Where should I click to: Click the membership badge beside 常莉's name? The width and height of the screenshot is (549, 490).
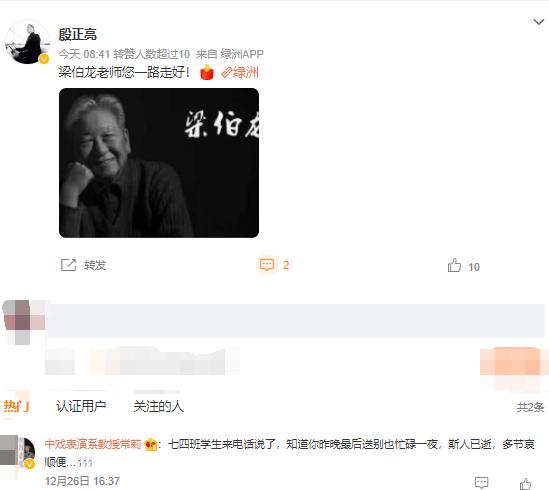[x=151, y=444]
